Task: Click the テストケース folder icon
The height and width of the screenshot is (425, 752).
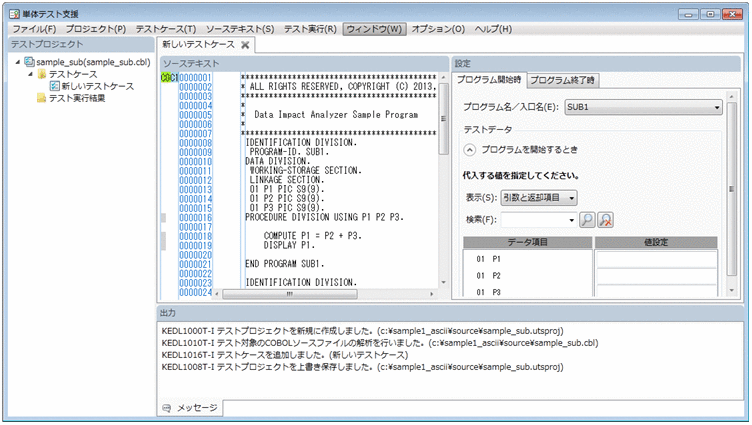Action: click(42, 74)
